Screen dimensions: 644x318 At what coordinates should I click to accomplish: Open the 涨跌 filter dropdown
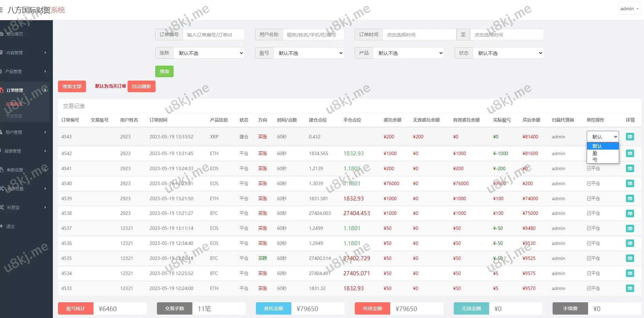tap(209, 53)
